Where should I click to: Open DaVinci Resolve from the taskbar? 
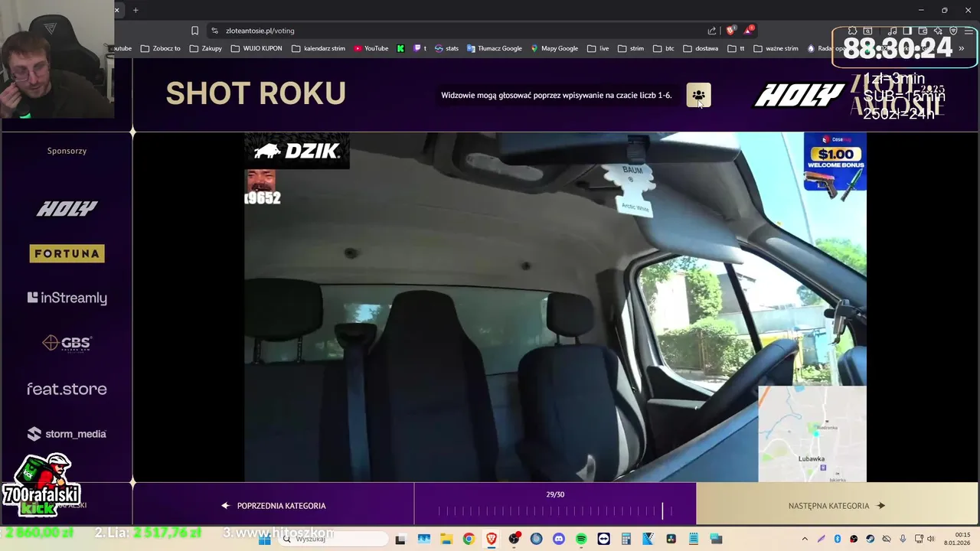pyautogui.click(x=671, y=539)
